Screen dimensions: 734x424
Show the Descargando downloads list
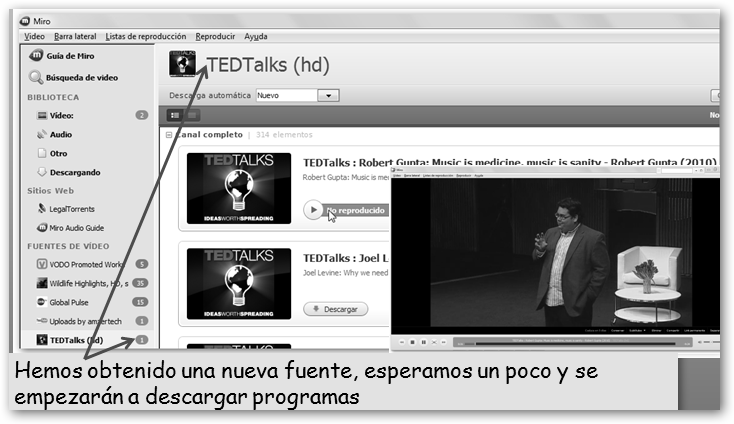[x=74, y=172]
